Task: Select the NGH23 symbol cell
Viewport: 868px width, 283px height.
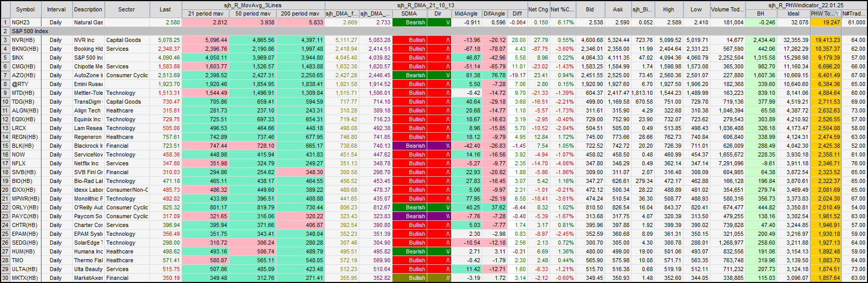Action: 25,22
